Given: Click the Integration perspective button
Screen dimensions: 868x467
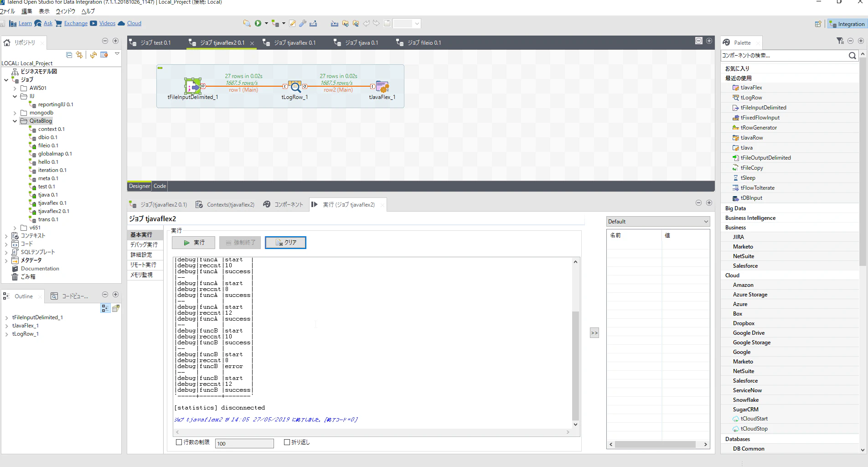Looking at the screenshot, I should point(847,24).
